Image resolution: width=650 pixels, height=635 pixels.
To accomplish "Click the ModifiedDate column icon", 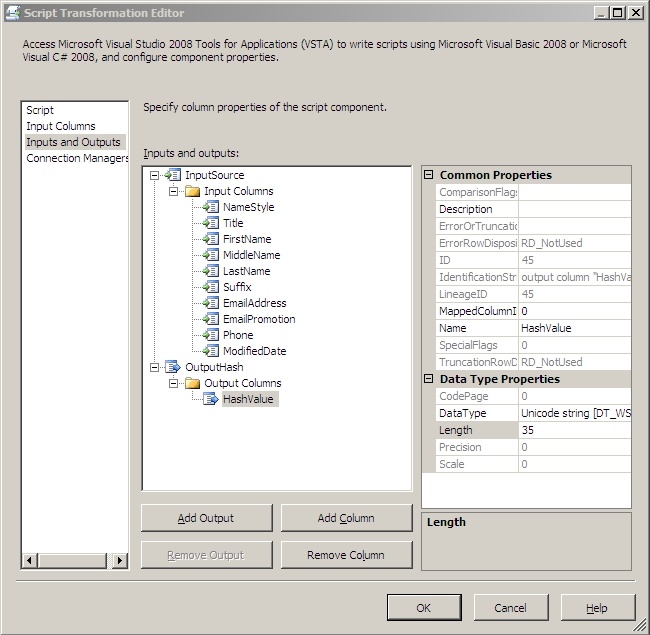I will pos(211,351).
